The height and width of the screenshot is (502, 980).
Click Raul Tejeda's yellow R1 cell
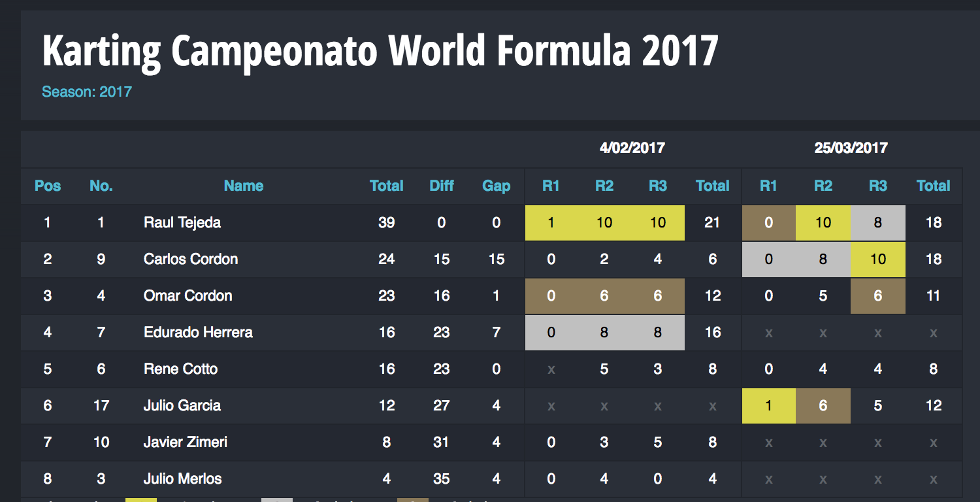pos(552,222)
